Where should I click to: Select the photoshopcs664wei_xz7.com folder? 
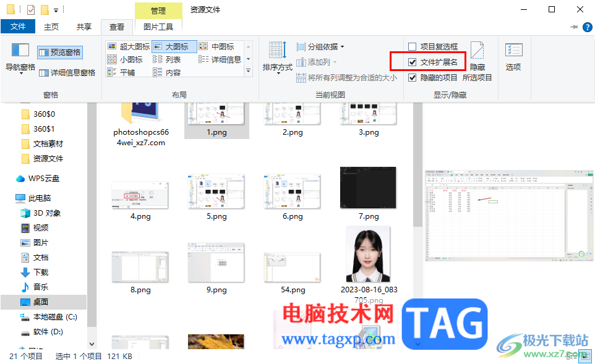[141, 124]
